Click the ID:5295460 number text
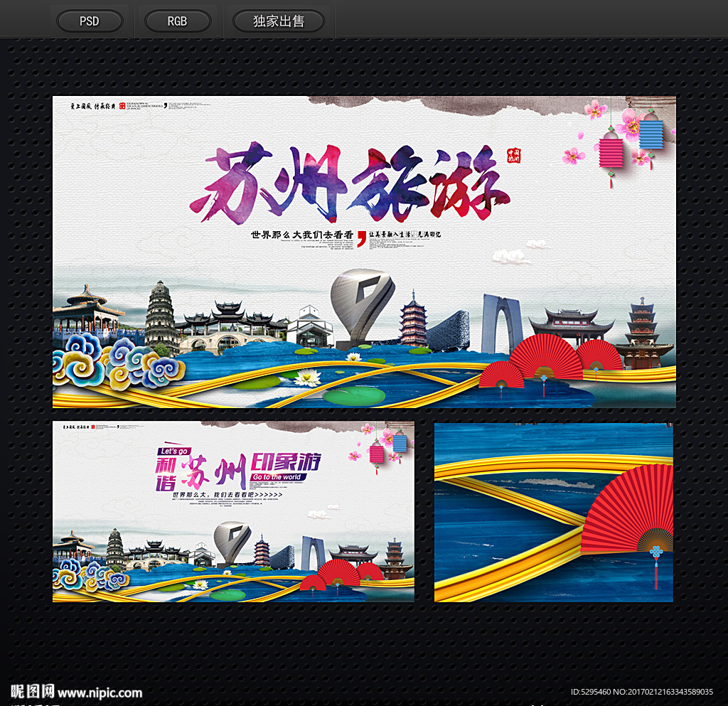The width and height of the screenshot is (728, 706). [x=591, y=692]
